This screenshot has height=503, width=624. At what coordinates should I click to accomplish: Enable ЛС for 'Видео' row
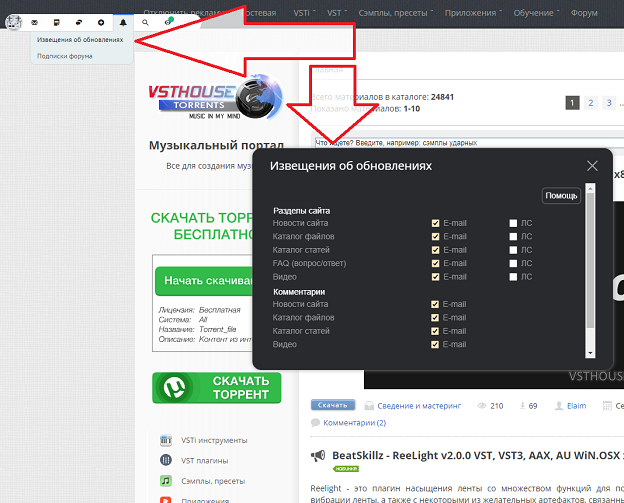(x=513, y=277)
